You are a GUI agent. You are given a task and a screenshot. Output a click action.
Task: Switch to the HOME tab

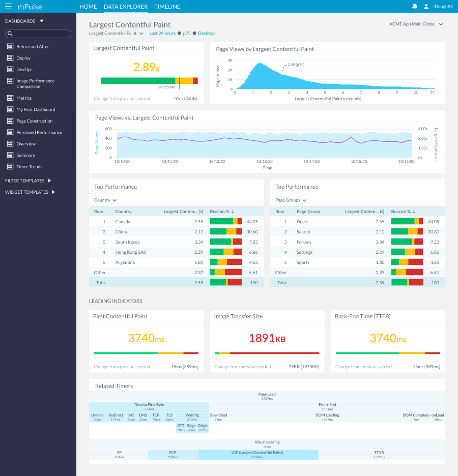[x=88, y=7]
